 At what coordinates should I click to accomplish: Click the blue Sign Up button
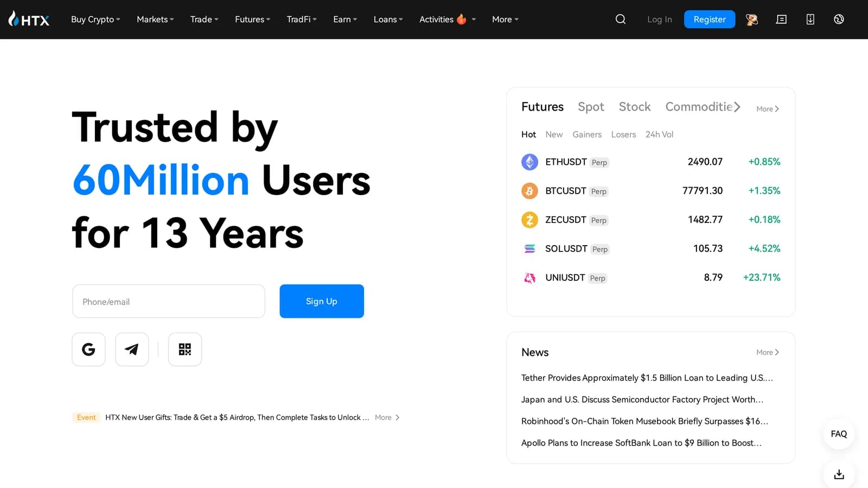pos(322,301)
